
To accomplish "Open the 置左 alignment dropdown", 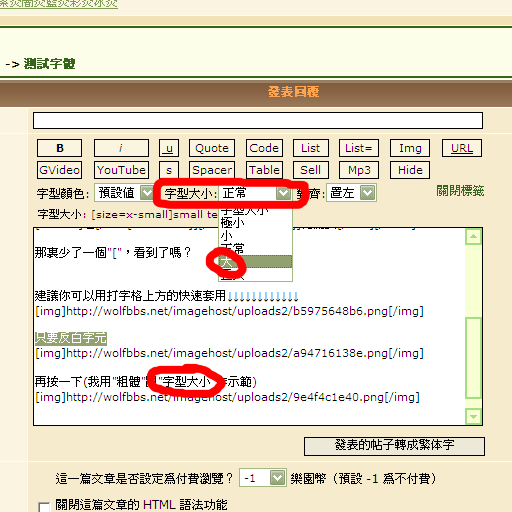I will (351, 193).
